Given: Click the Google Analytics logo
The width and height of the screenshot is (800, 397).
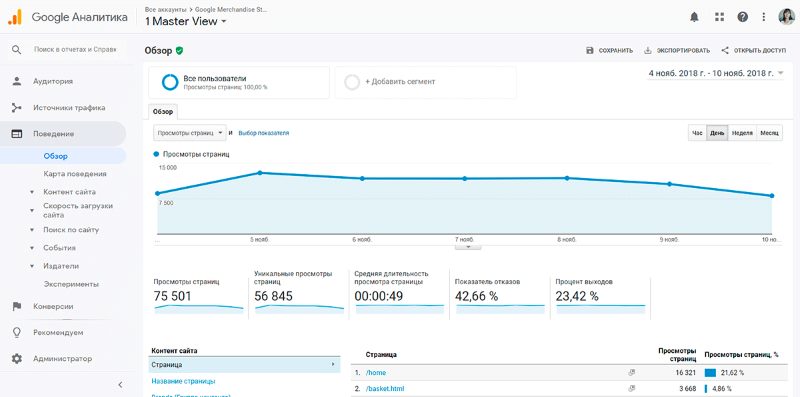Looking at the screenshot, I should pyautogui.click(x=15, y=17).
